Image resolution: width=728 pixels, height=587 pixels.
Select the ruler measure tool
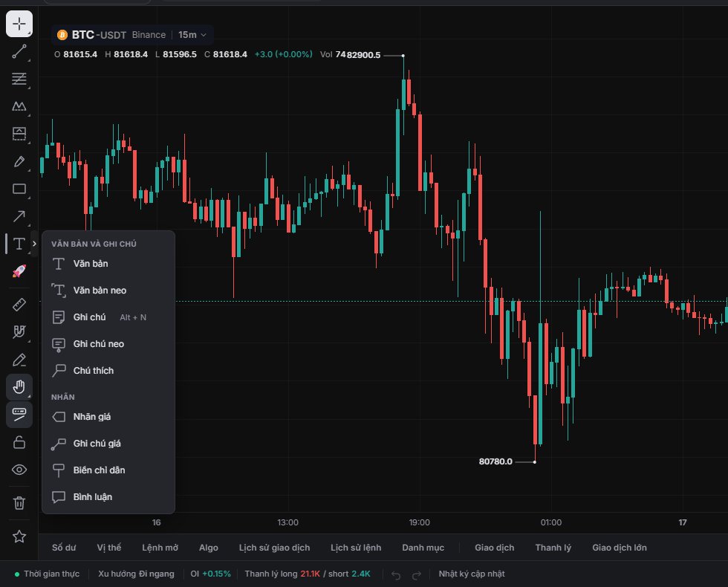coord(19,305)
